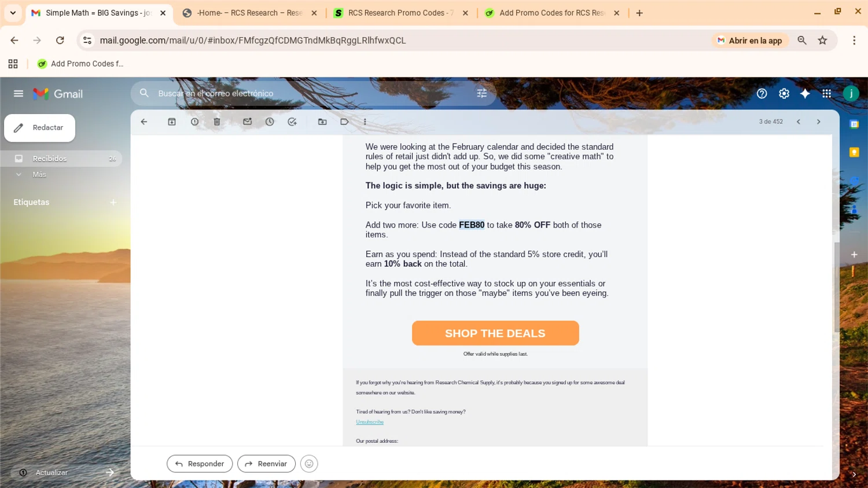868x488 pixels.
Task: Open Gmail settings gear
Action: coord(784,93)
